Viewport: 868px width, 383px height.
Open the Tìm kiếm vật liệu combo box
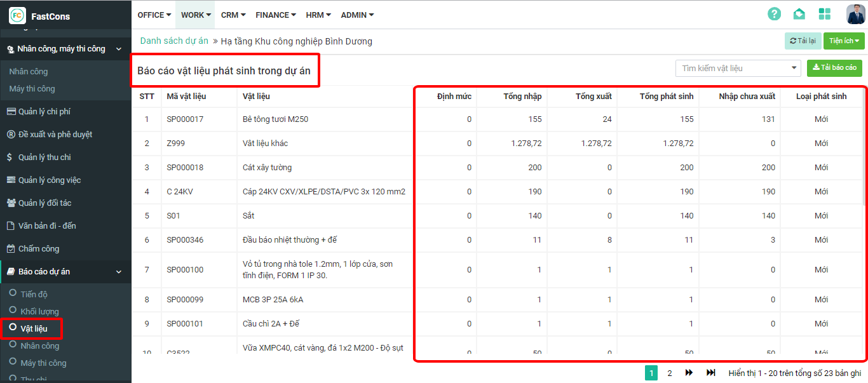click(x=738, y=68)
